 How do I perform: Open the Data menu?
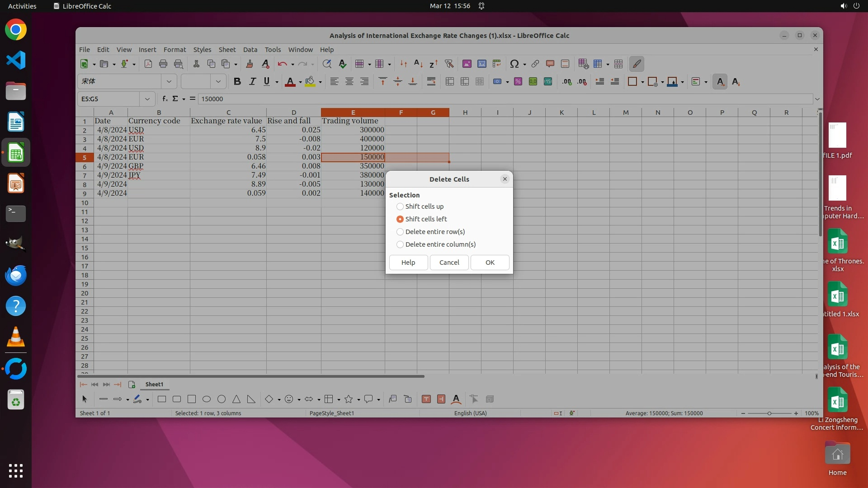[x=250, y=50]
